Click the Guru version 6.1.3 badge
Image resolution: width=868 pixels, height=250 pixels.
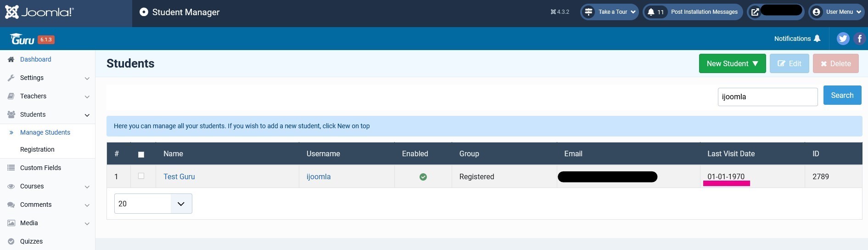46,40
